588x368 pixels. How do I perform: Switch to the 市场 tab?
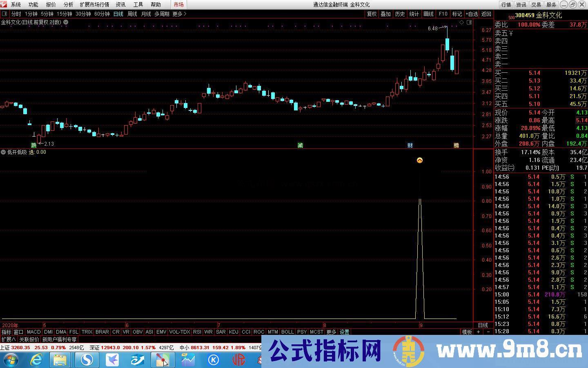[x=178, y=4]
